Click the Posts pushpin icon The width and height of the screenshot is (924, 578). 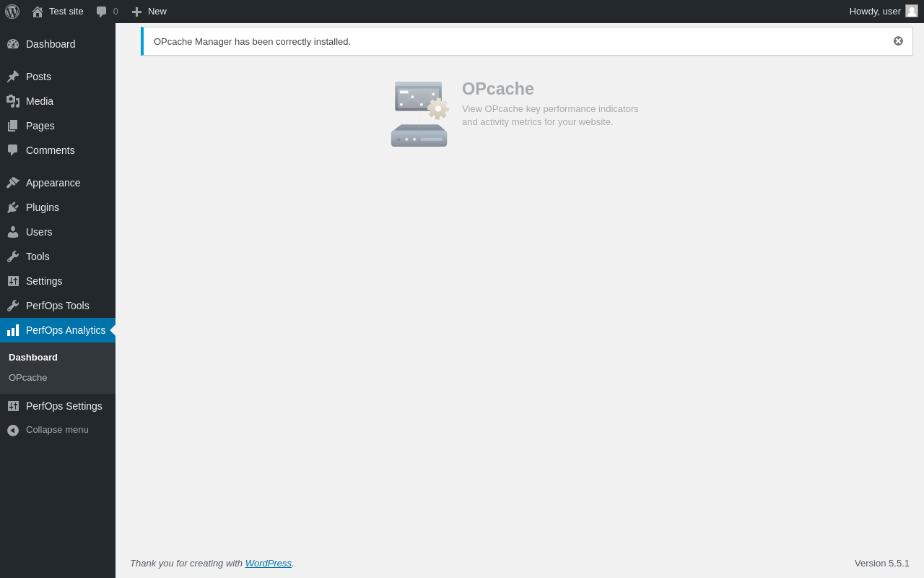tap(13, 77)
